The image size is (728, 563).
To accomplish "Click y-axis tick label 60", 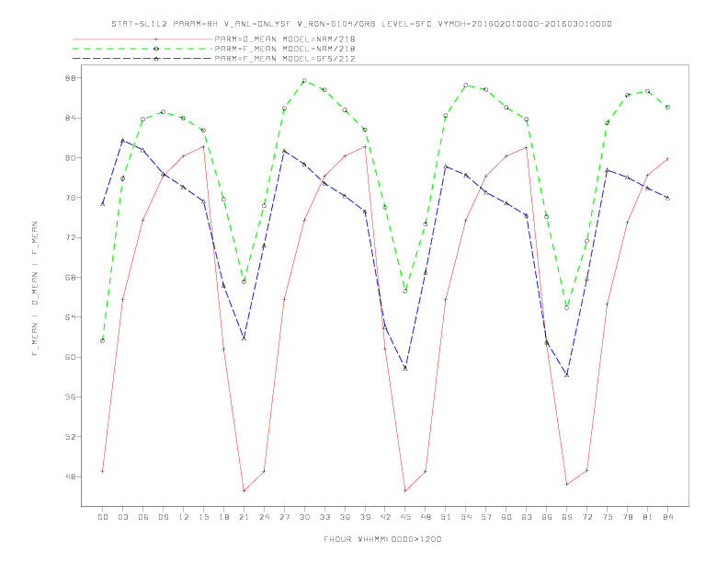I will click(70, 357).
